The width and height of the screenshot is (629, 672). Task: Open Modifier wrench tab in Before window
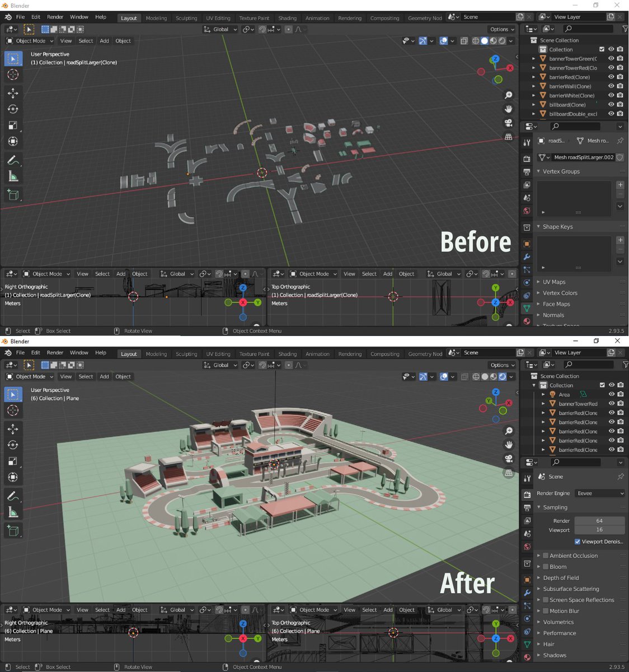527,257
